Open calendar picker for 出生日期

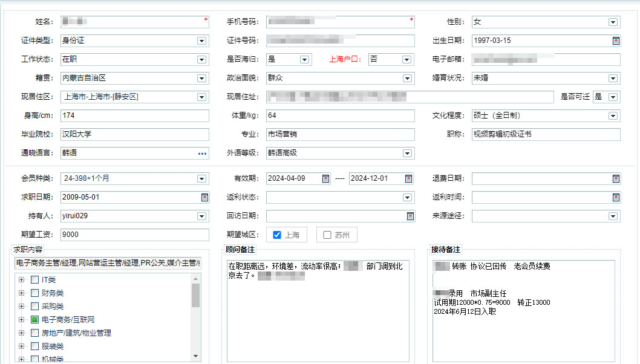616,41
